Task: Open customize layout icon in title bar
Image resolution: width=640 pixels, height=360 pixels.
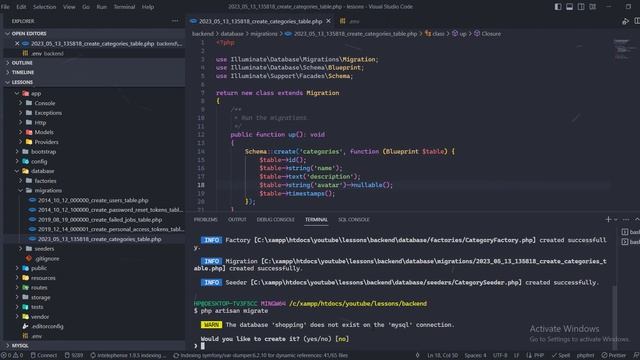Action: (593, 7)
